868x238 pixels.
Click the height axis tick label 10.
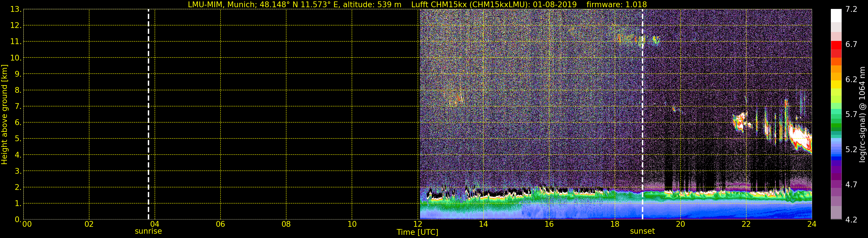[x=16, y=58]
